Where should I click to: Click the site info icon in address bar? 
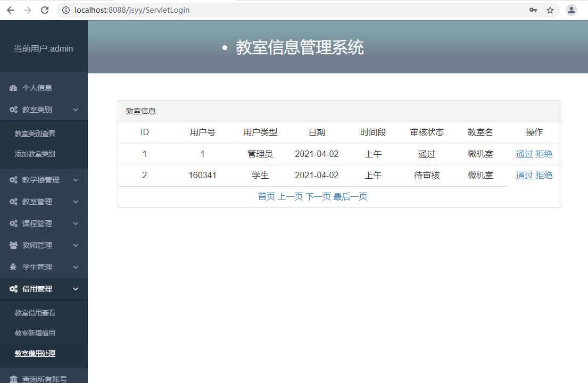tap(65, 10)
